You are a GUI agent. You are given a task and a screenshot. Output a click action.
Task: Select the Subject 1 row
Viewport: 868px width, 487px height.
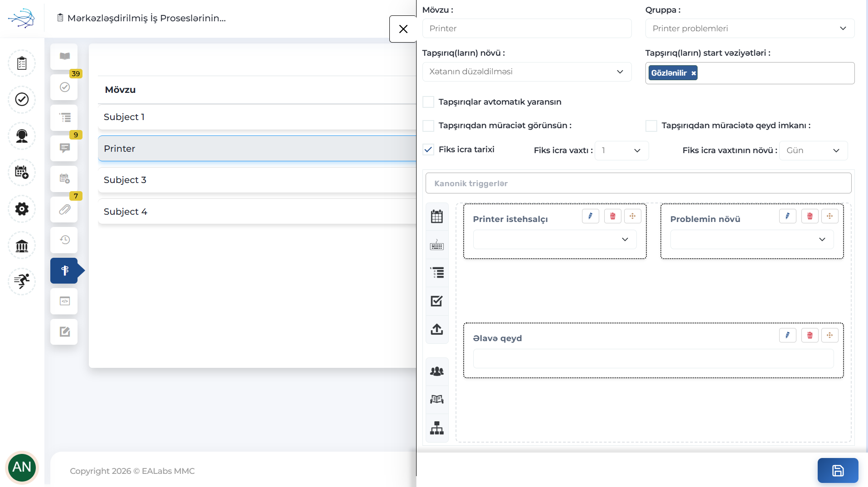[x=257, y=117]
